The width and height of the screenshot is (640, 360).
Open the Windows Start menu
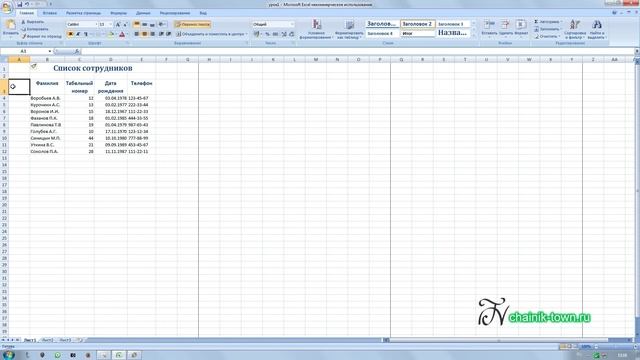[x=8, y=354]
